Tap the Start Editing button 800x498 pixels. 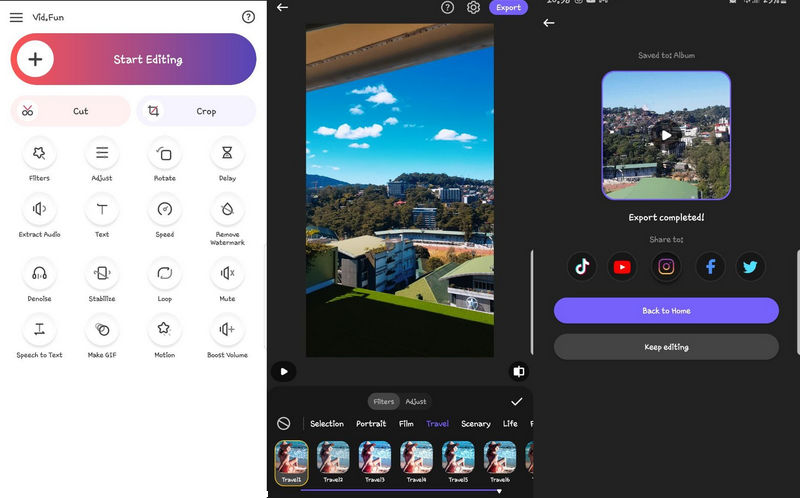133,59
